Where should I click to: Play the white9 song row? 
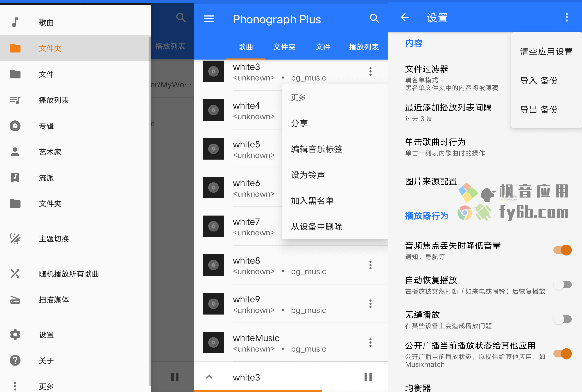(291, 304)
